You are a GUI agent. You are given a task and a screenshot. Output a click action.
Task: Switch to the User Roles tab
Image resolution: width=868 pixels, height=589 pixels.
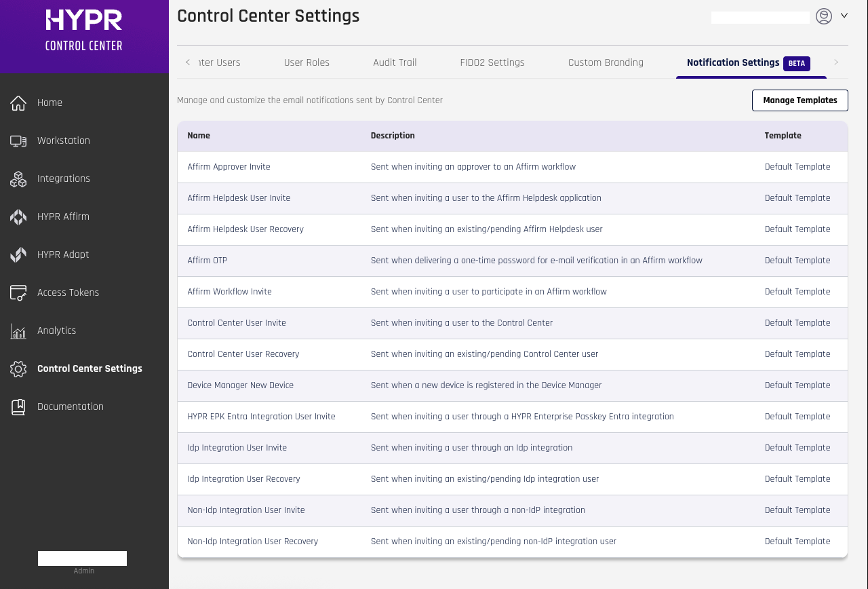(307, 62)
